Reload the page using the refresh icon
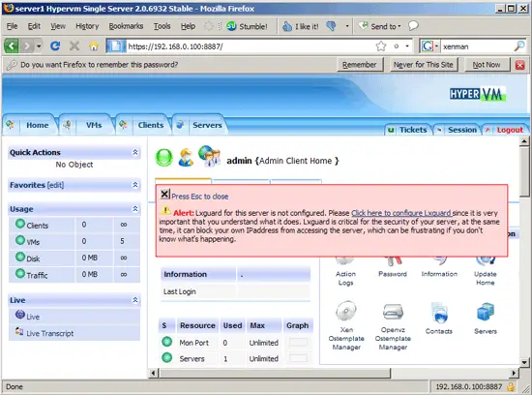 55,46
